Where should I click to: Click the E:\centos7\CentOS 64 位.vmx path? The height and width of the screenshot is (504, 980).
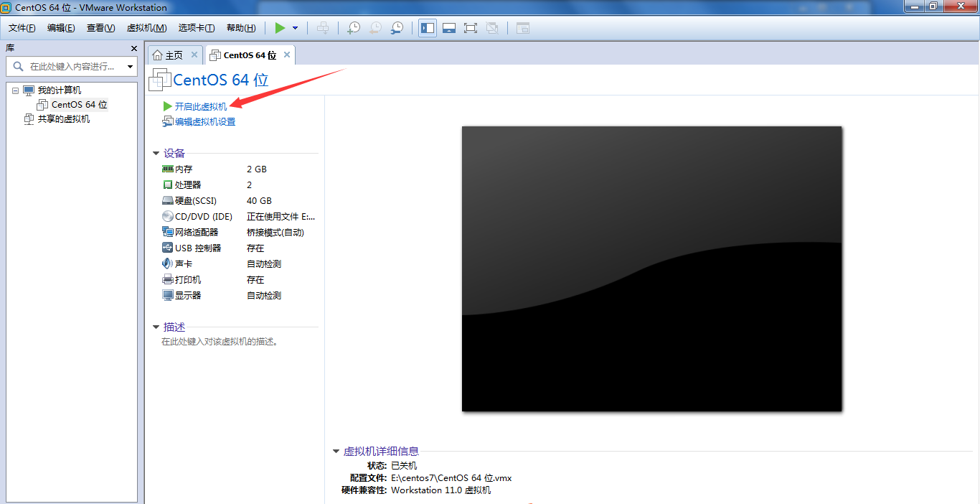451,477
